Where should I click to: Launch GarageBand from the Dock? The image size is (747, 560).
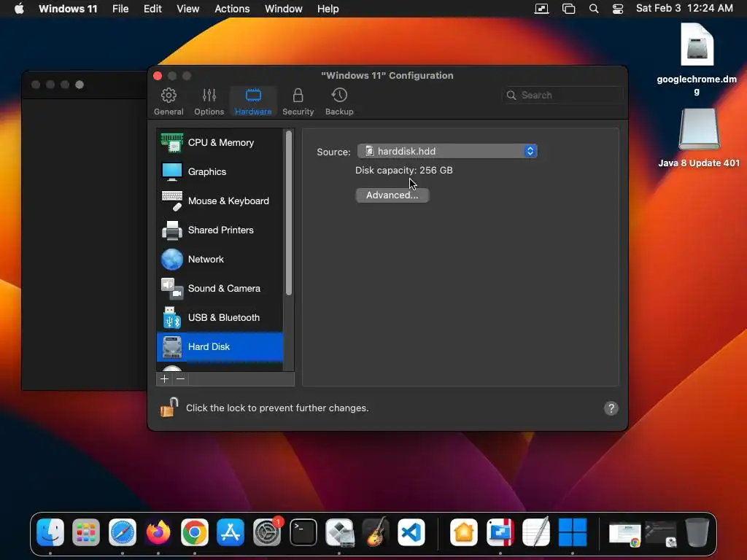(x=376, y=532)
